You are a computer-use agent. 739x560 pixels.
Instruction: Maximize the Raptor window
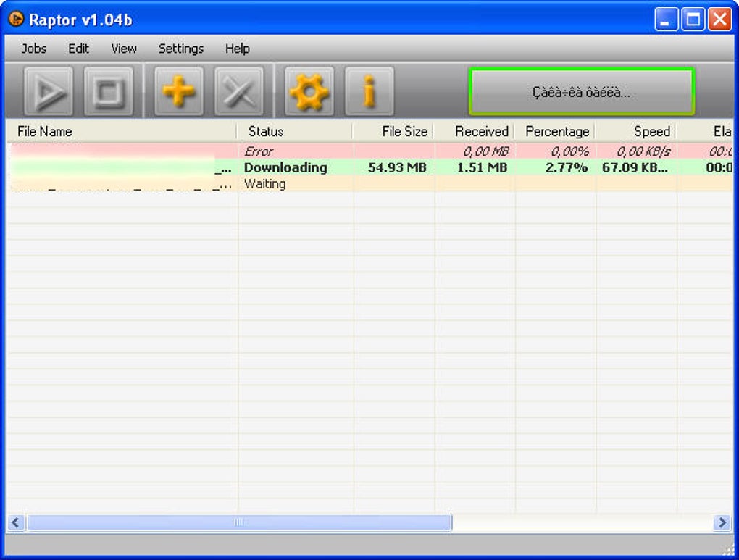693,20
